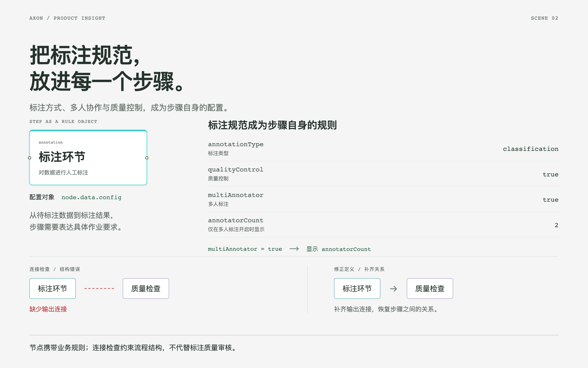The height and width of the screenshot is (368, 588).
Task: Click the red dashed missing connection line
Action: 99,289
